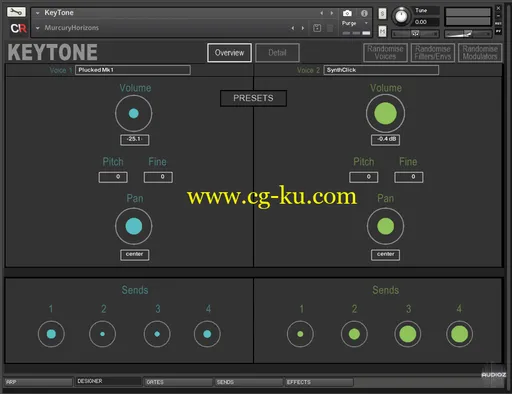Open the instrument info icon

364,13
